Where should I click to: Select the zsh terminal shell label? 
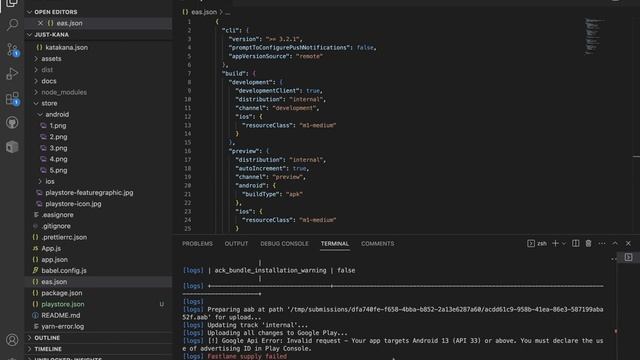[542, 244]
